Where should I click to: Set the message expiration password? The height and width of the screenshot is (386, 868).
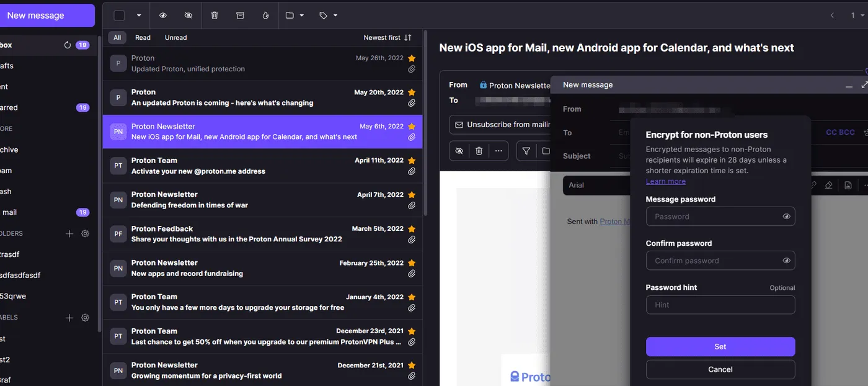[720, 346]
